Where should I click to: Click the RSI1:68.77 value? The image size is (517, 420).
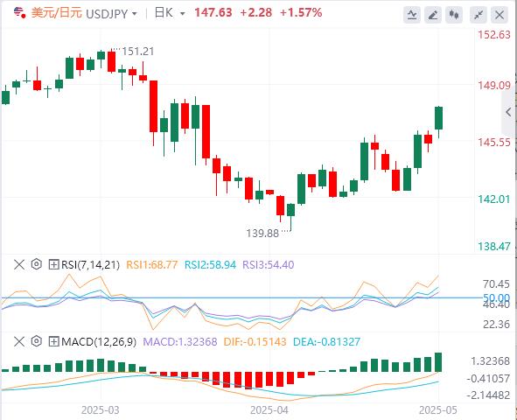(x=152, y=265)
